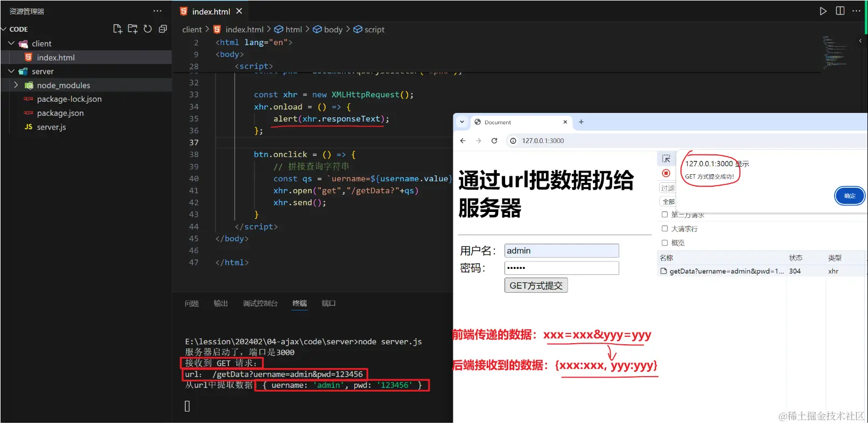The height and width of the screenshot is (425, 868).
Task: Reload the browser page
Action: pyautogui.click(x=494, y=141)
